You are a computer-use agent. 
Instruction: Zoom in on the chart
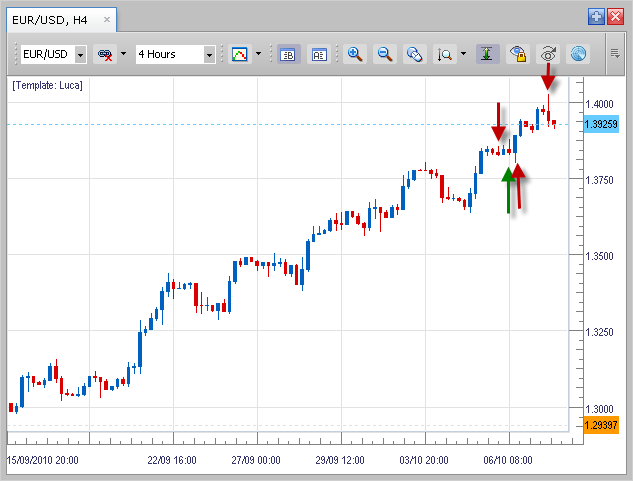click(x=355, y=54)
